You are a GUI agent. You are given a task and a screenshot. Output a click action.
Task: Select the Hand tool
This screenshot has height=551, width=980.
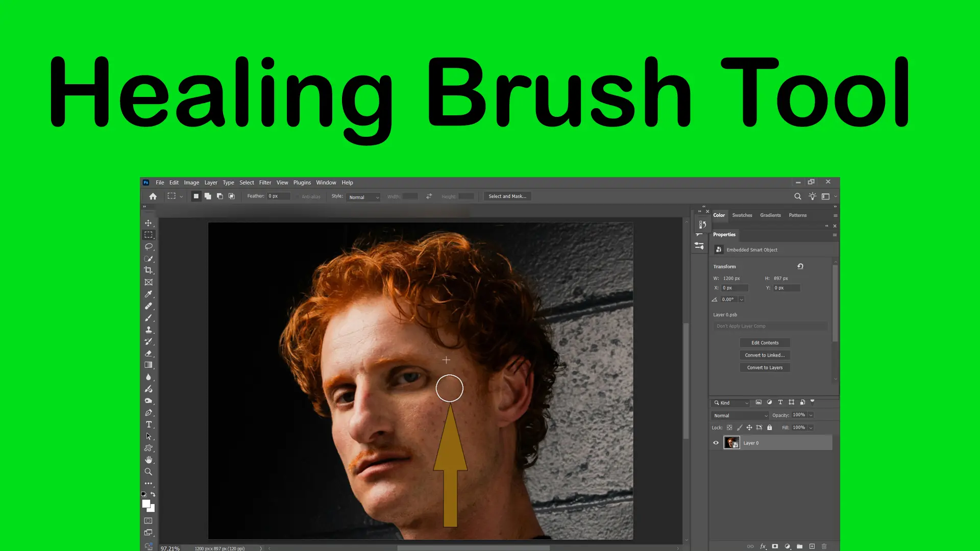(x=149, y=460)
